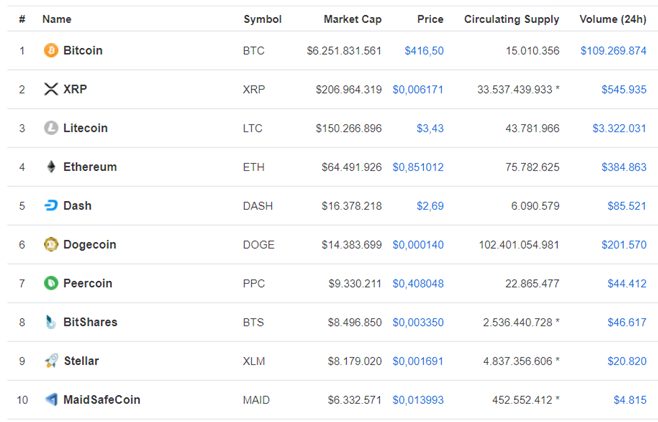Screen dimensions: 658x422
Task: Open the Litecoin name link
Action: click(85, 128)
